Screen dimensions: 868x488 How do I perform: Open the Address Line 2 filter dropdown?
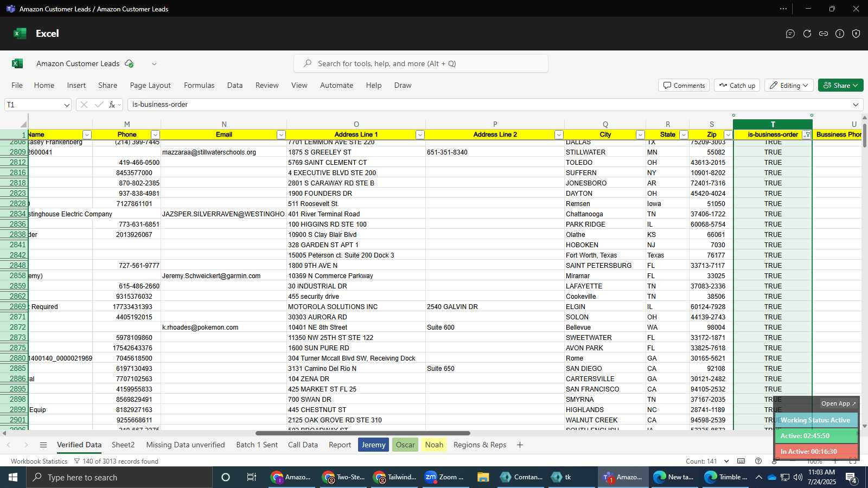click(559, 134)
